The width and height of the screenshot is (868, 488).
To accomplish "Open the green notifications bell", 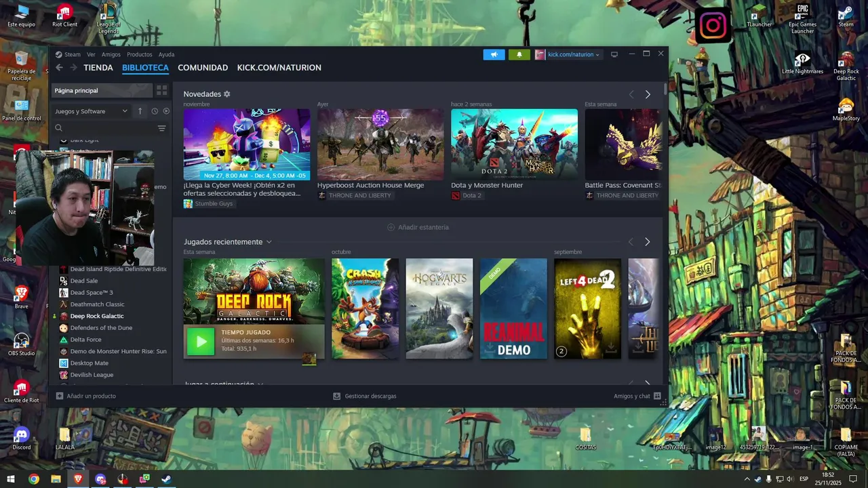I will click(519, 54).
